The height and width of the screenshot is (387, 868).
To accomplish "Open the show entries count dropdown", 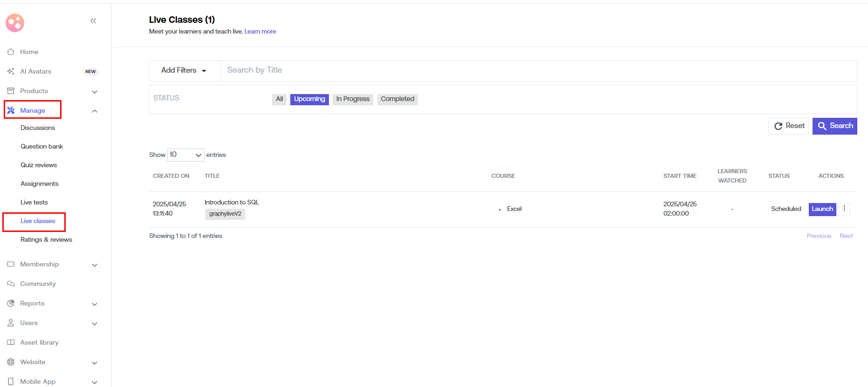I will tap(185, 155).
